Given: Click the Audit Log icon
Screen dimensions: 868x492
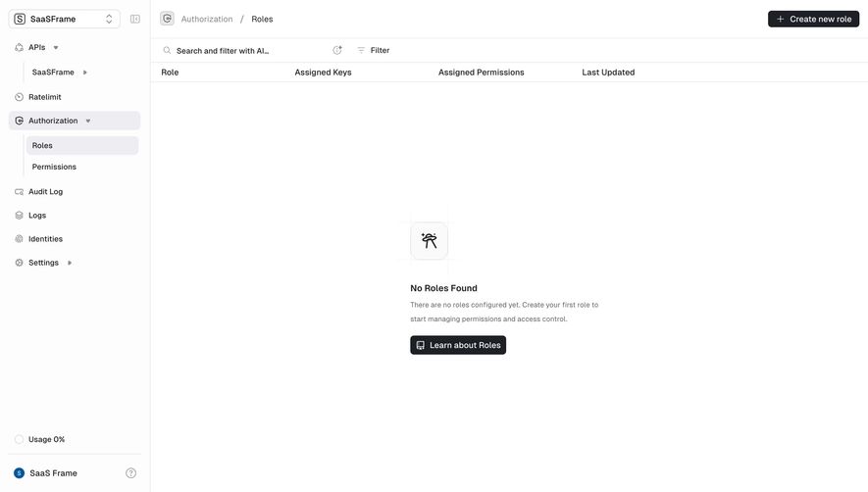Looking at the screenshot, I should (x=19, y=191).
